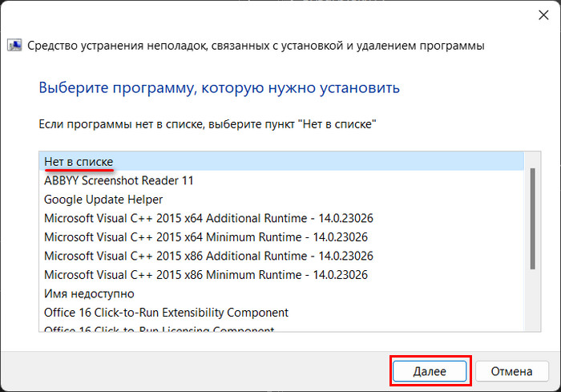The image size is (561, 392).
Task: Select Visual C++ 2015 x64 Minimum Runtime
Action: (281, 237)
